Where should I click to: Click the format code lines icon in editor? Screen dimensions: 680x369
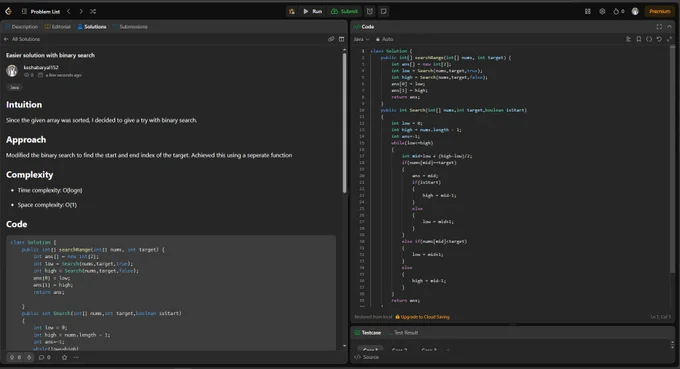coord(628,39)
